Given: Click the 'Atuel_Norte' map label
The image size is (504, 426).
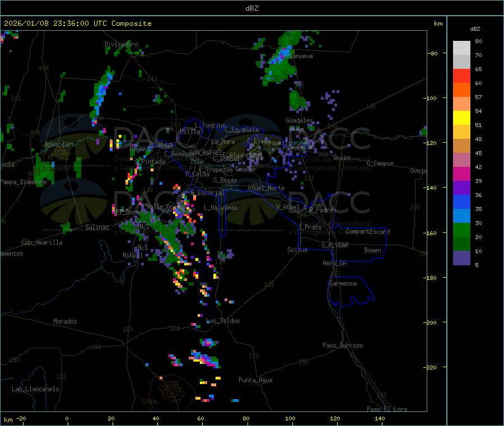Looking at the screenshot, I should tap(266, 188).
